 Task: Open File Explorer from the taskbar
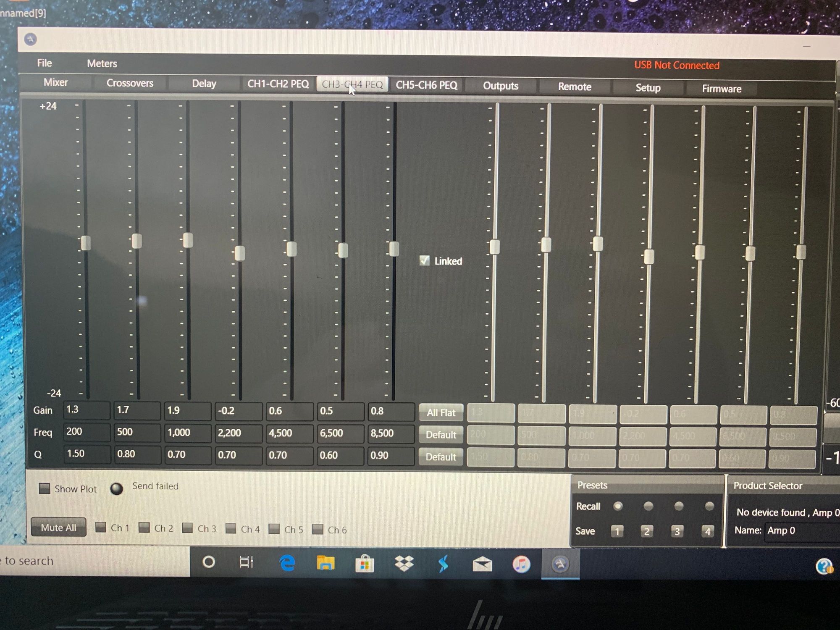point(325,563)
